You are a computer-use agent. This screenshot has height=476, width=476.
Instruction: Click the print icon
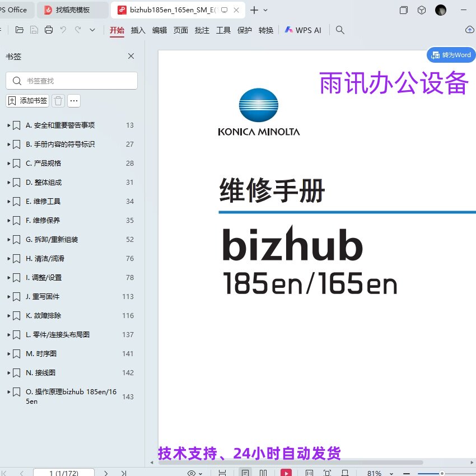[49, 30]
